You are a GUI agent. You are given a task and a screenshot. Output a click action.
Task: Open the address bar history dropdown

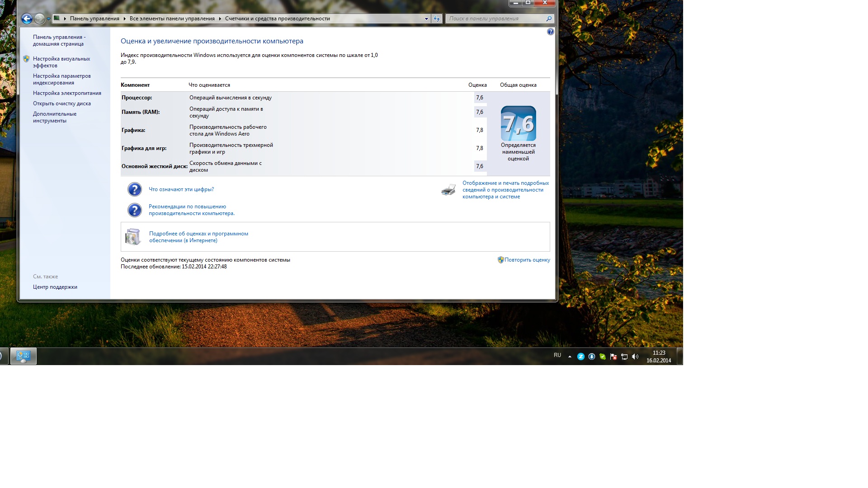coord(426,19)
